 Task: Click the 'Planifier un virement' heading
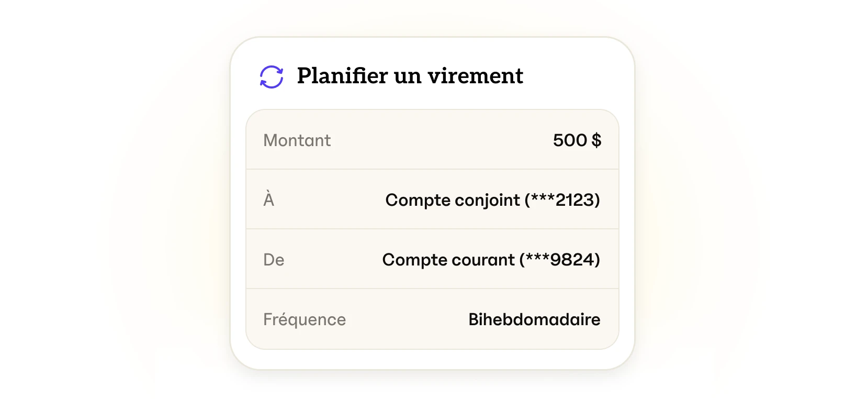coord(410,76)
